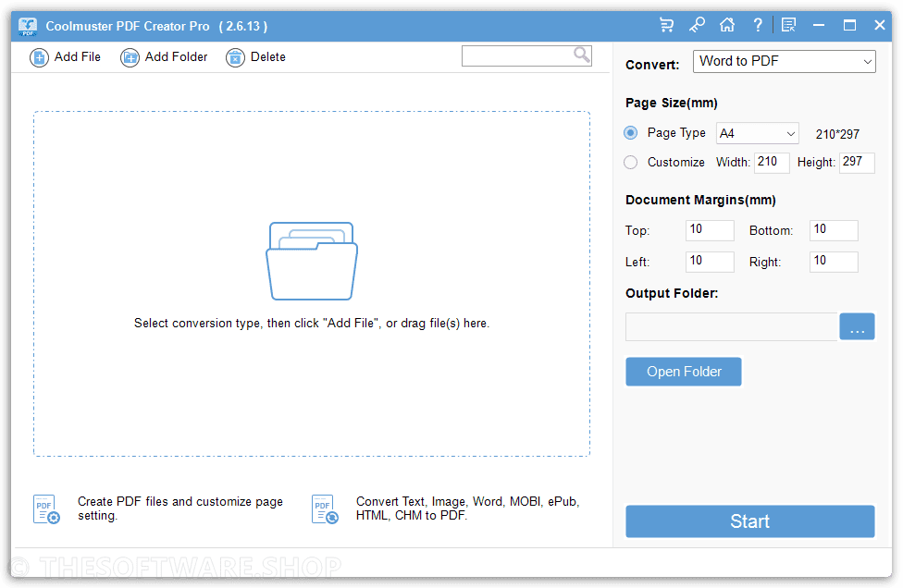Image resolution: width=903 pixels, height=588 pixels.
Task: Click the Width field
Action: coord(772,162)
